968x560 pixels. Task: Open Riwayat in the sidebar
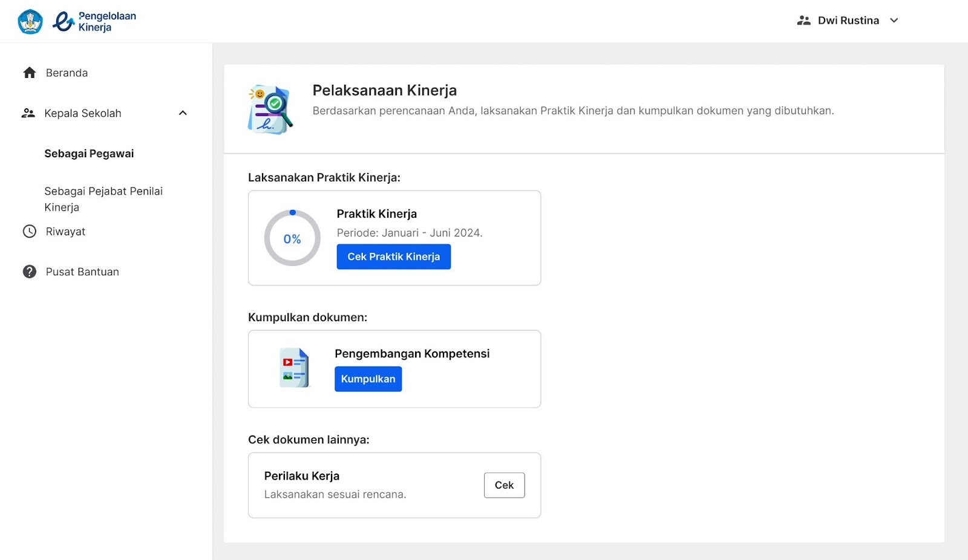tap(65, 232)
